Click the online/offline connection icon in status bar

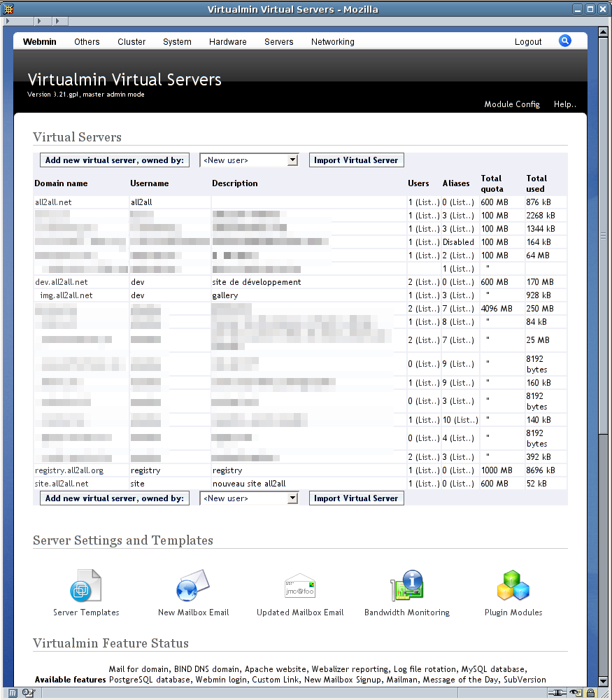click(x=558, y=693)
